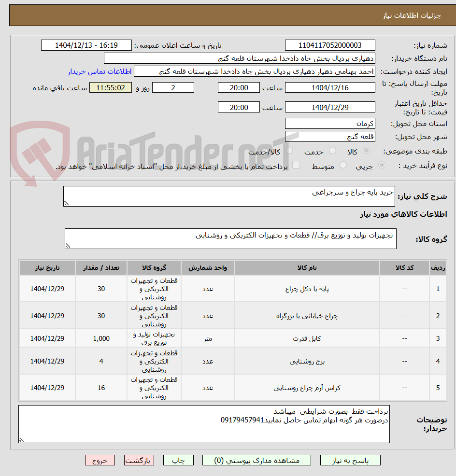The height and width of the screenshot is (476, 456).
Task: Click the page heading جزئیات اطلاعات نیاز
Action: 412,15
